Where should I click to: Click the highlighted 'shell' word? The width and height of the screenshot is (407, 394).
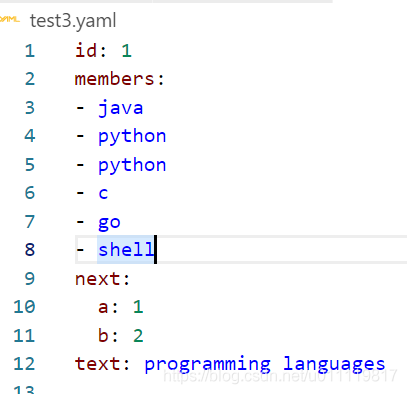click(x=126, y=249)
